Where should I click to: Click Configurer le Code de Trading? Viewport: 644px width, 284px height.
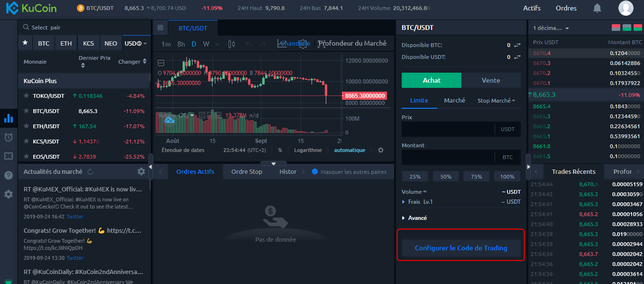(x=461, y=248)
